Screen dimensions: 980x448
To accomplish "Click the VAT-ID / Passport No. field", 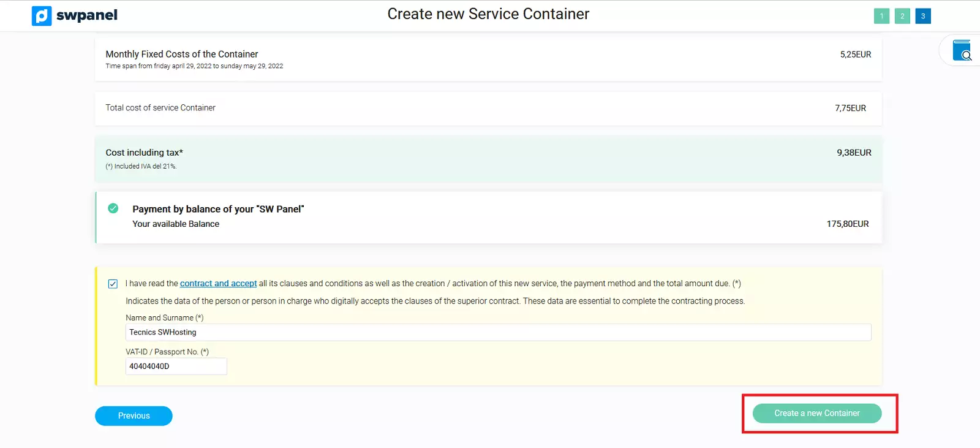I will (176, 366).
